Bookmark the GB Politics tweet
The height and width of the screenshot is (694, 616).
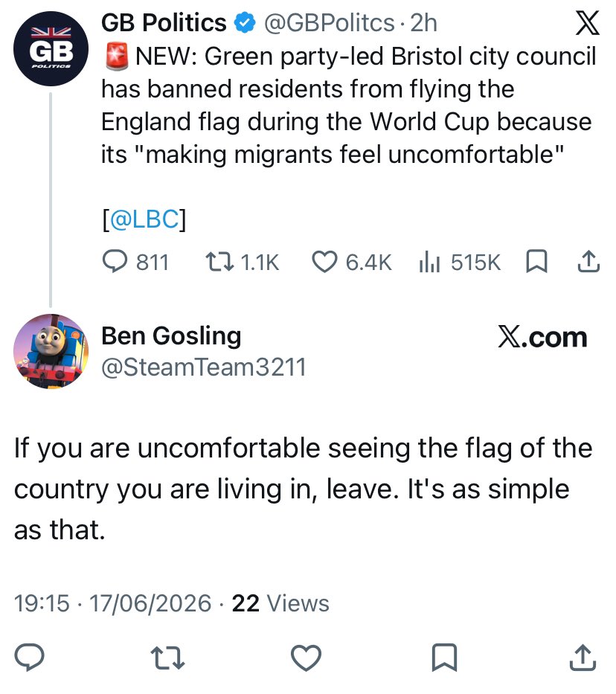tap(536, 262)
